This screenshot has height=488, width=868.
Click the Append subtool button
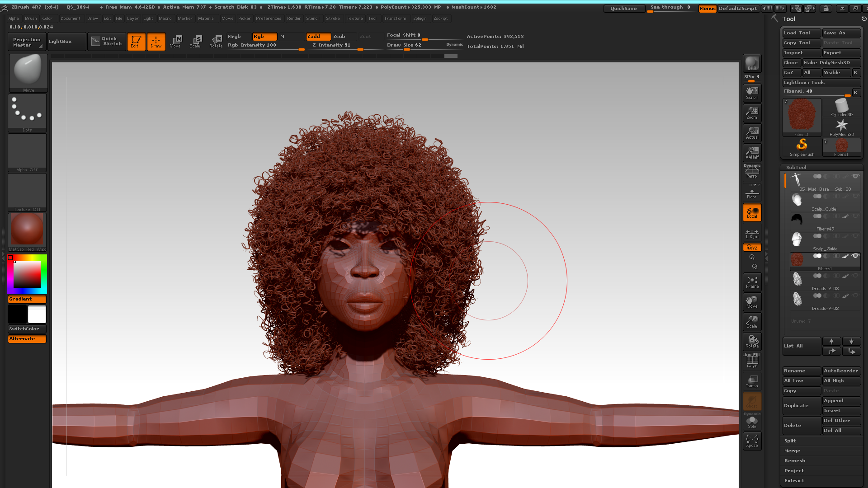point(841,401)
